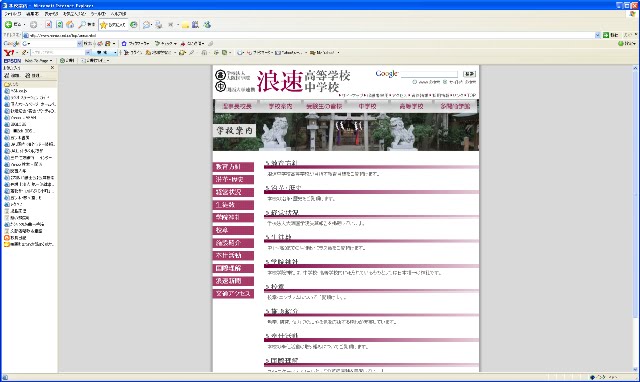Open the Mail icon dropdown arrow
This screenshot has width=640, height=382.
[151, 25]
